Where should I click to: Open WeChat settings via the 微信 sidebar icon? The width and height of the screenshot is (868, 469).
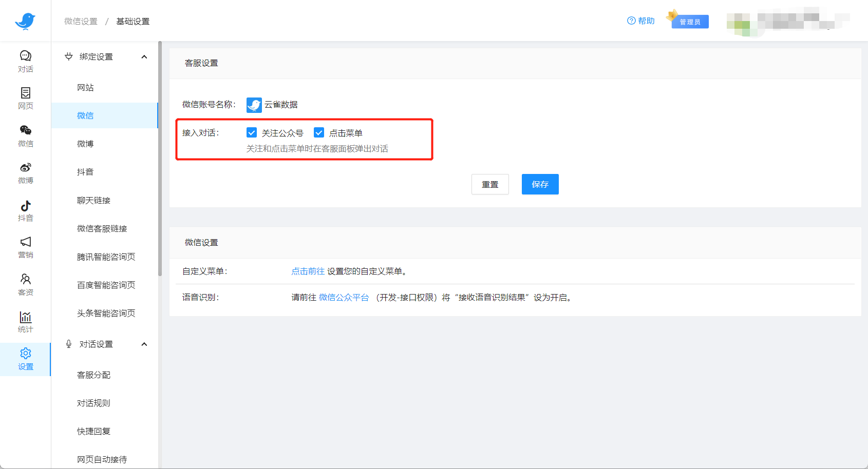25,135
